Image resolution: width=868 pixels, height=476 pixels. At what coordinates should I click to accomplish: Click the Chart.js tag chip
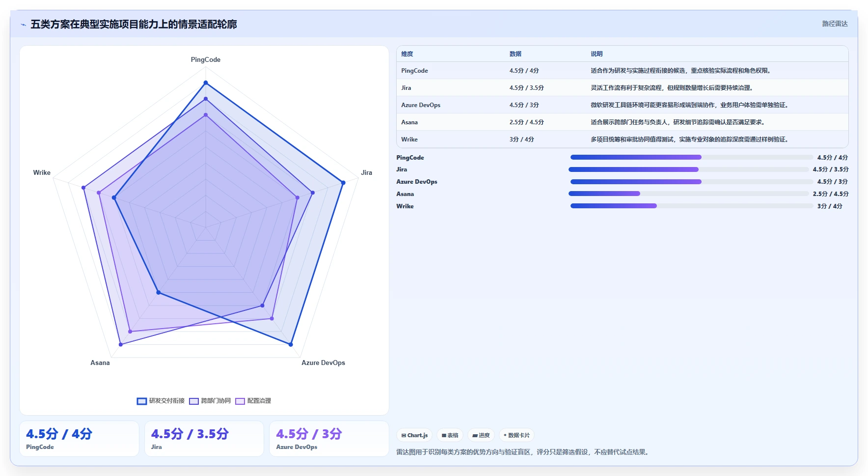click(414, 435)
